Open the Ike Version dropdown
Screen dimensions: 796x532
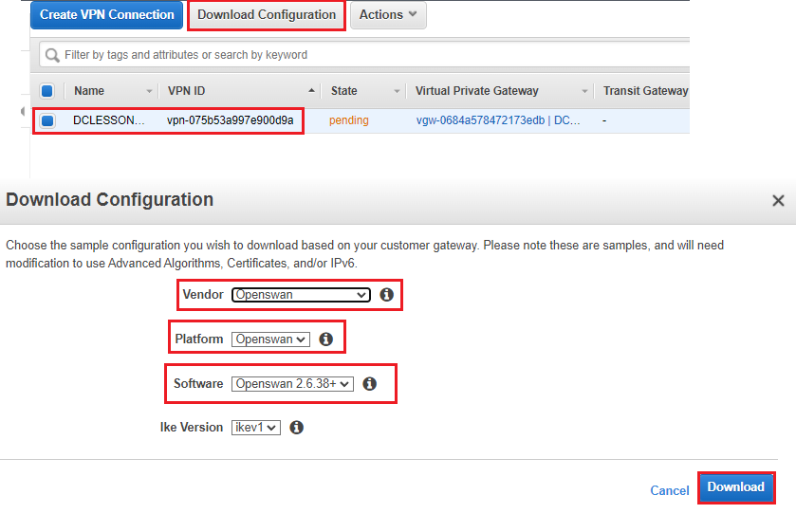click(x=256, y=428)
